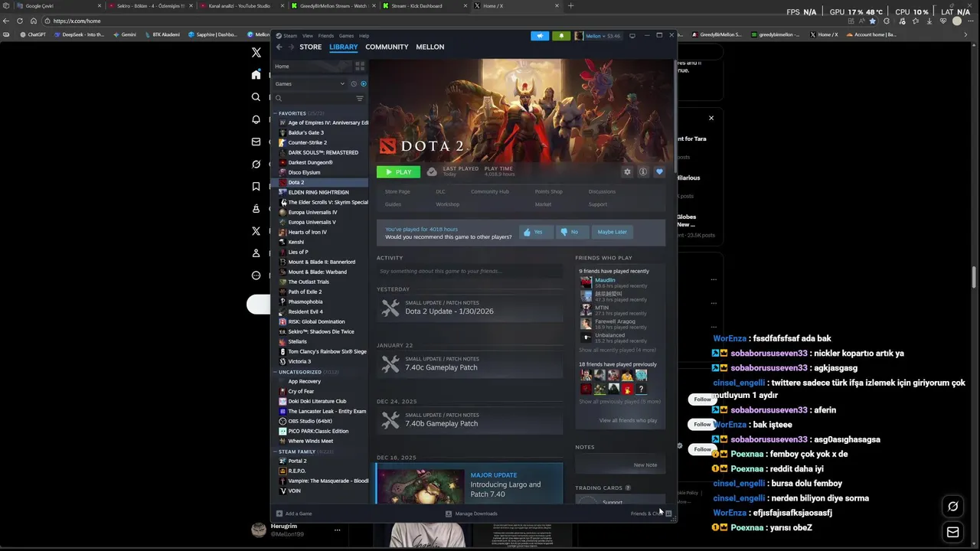This screenshot has width=980, height=551.
Task: Open advanced library filter icon
Action: pyautogui.click(x=360, y=98)
